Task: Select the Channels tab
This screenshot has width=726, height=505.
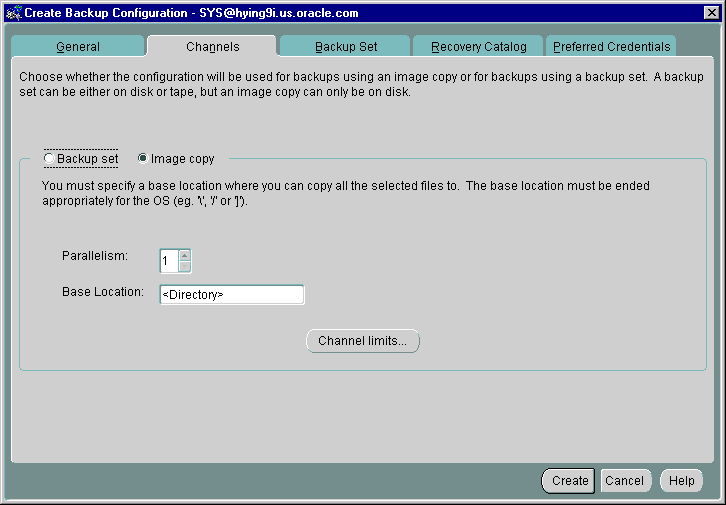Action: point(211,47)
